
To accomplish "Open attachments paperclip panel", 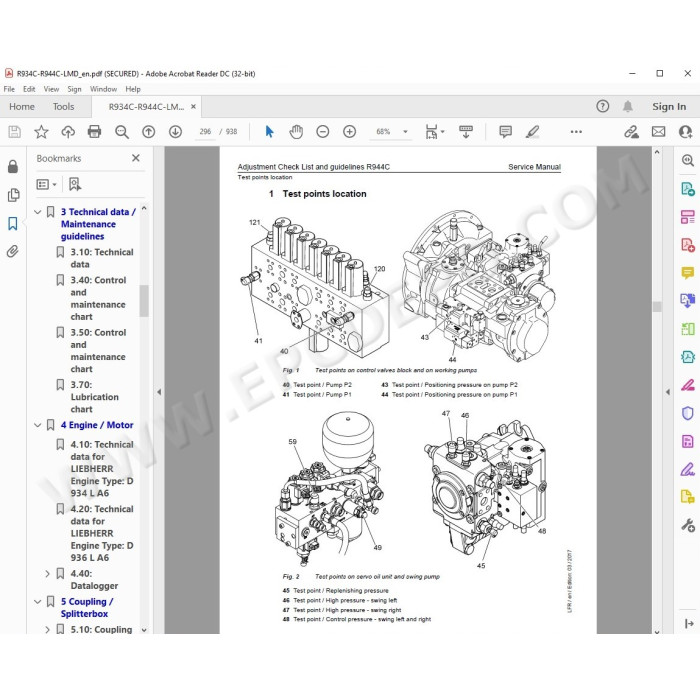I will pyautogui.click(x=12, y=251).
